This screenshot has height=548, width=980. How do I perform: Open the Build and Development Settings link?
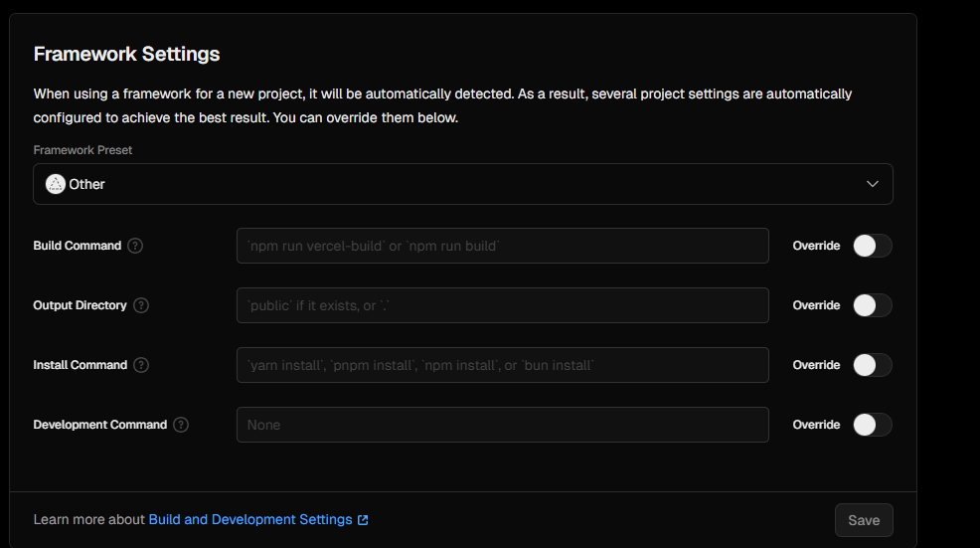coord(250,520)
